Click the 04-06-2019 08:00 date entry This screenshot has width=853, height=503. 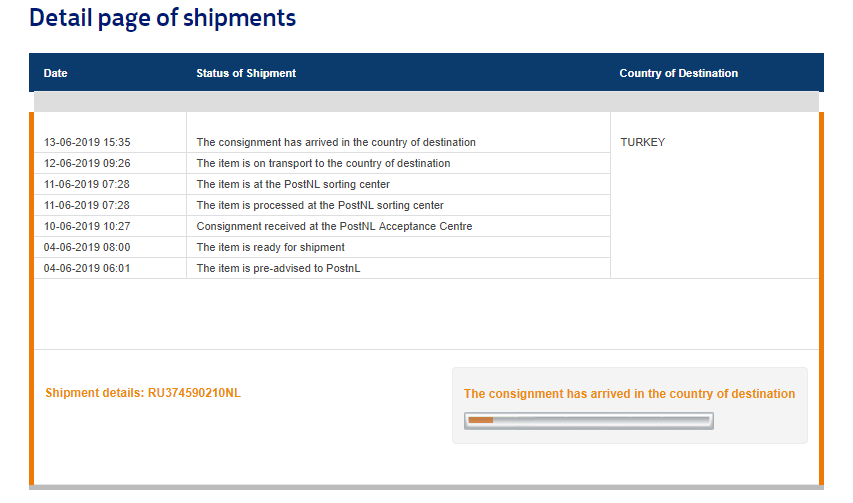pos(87,247)
